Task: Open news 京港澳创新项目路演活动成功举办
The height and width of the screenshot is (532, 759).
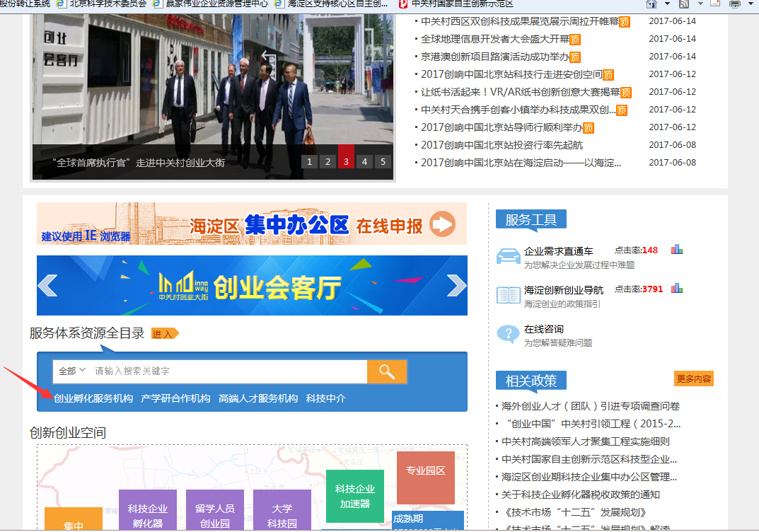Action: click(494, 57)
